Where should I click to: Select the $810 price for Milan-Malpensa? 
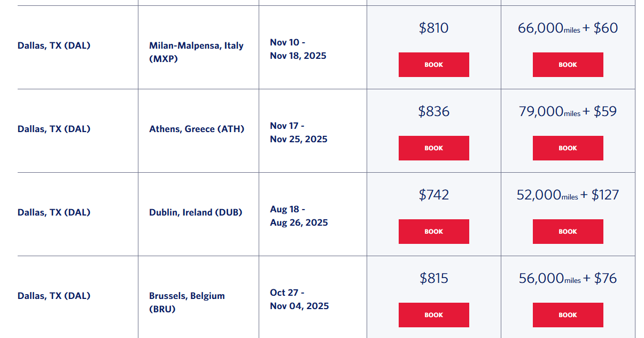(433, 28)
